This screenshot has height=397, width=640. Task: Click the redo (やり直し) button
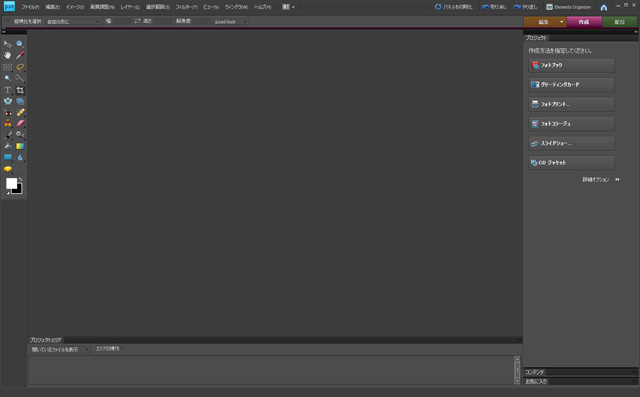point(526,7)
